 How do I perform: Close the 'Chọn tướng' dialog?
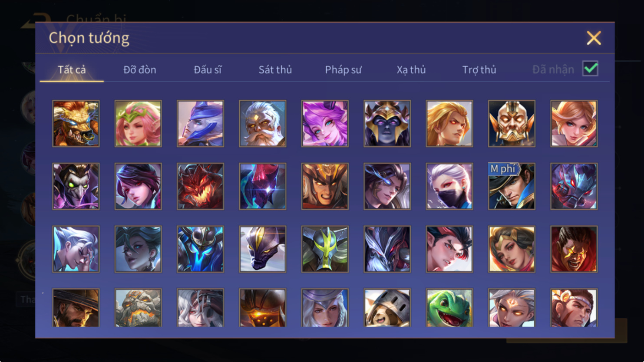coord(594,38)
